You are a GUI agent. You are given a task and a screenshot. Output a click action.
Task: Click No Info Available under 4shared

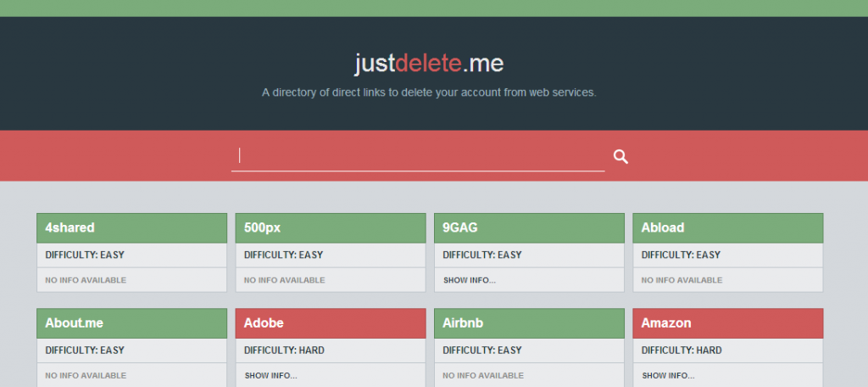[x=86, y=280]
